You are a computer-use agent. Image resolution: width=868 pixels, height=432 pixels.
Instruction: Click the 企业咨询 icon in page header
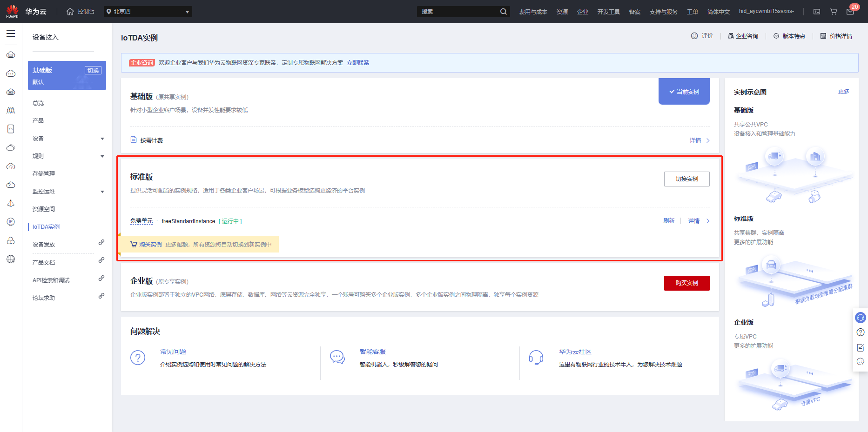click(x=731, y=36)
